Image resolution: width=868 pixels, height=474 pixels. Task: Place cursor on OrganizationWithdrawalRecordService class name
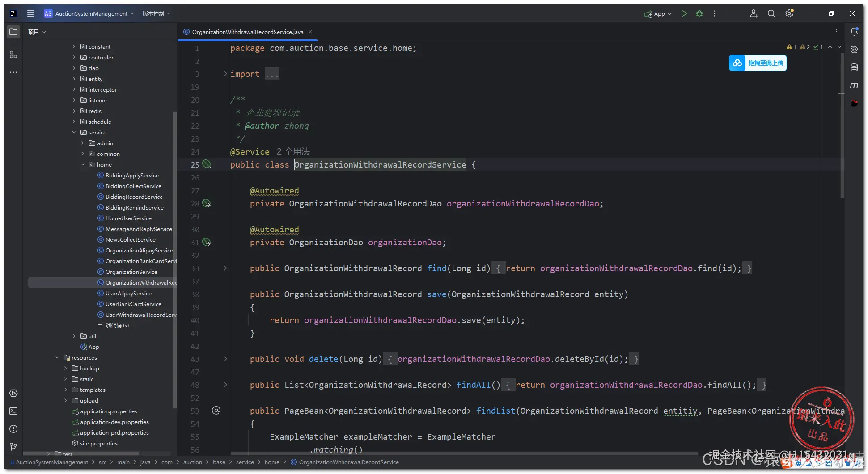pos(380,164)
